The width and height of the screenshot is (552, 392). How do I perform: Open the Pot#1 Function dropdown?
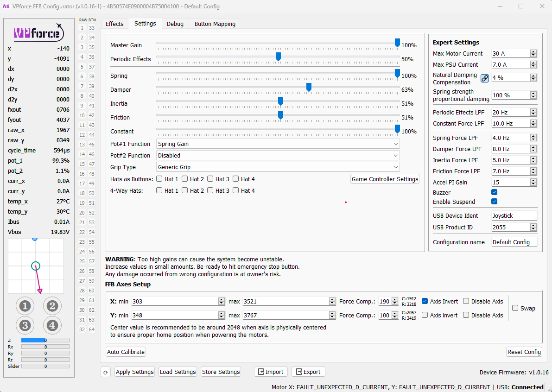[x=278, y=144]
